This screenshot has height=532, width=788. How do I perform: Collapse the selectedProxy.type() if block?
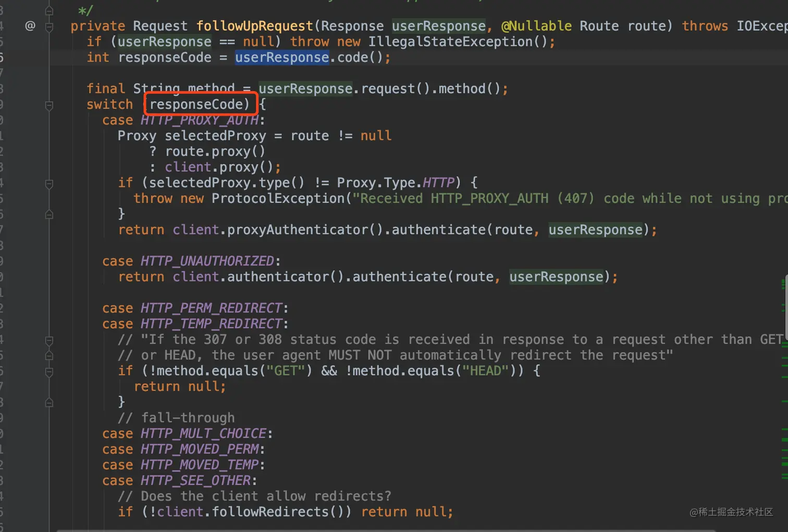[49, 184]
